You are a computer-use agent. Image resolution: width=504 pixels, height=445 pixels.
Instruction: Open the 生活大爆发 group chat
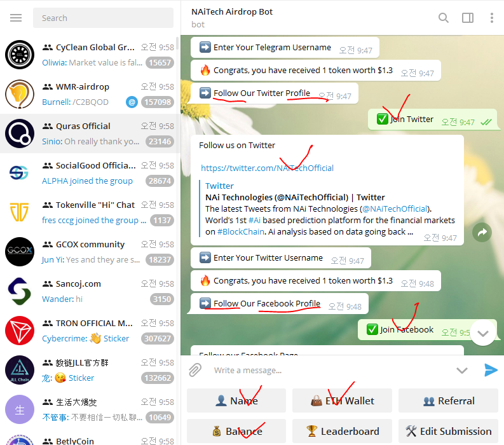90,409
